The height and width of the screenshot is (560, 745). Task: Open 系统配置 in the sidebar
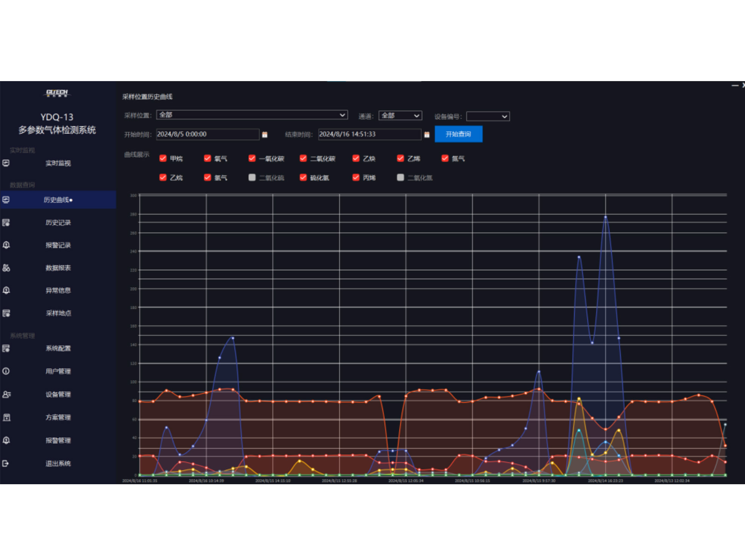click(x=58, y=349)
